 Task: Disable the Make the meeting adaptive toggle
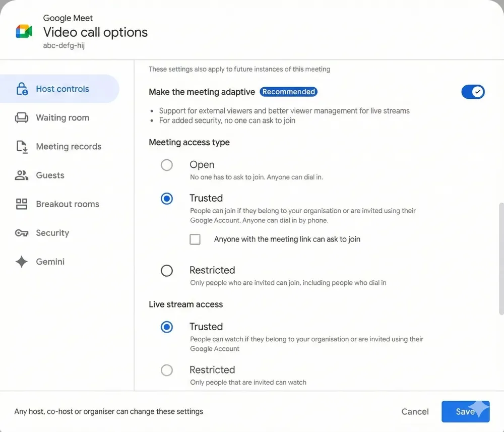click(x=473, y=92)
